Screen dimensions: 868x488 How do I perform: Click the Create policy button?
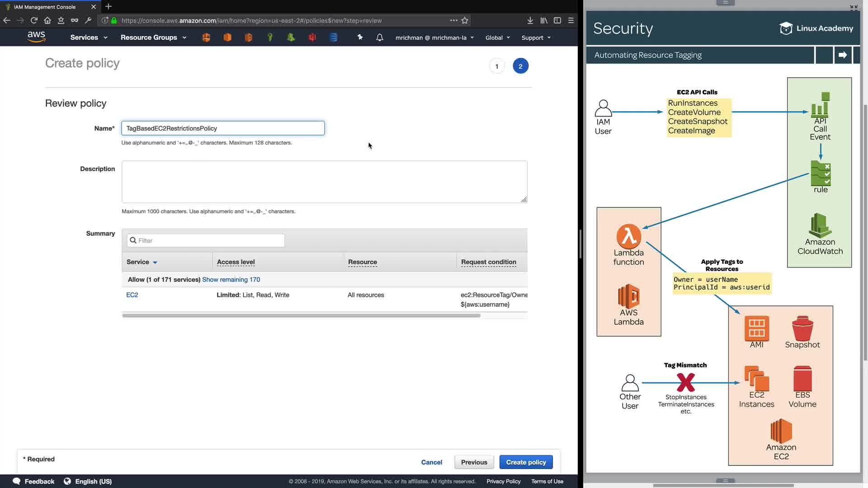pos(526,462)
